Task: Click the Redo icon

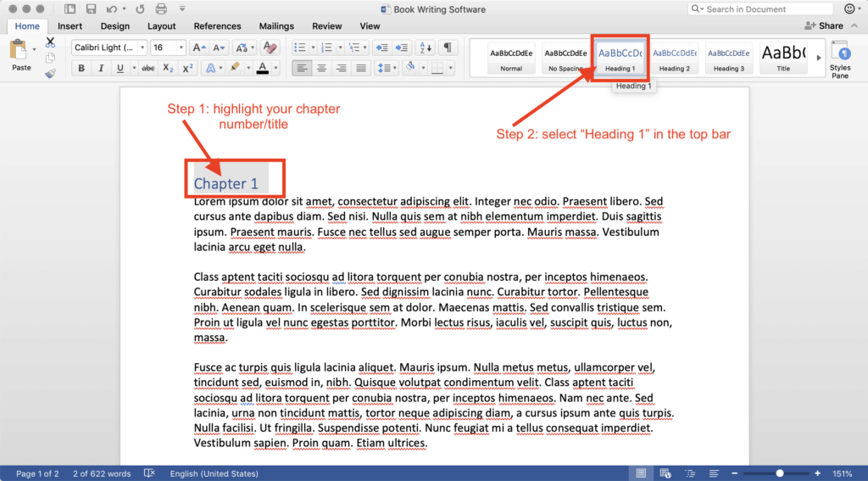Action: 140,8
